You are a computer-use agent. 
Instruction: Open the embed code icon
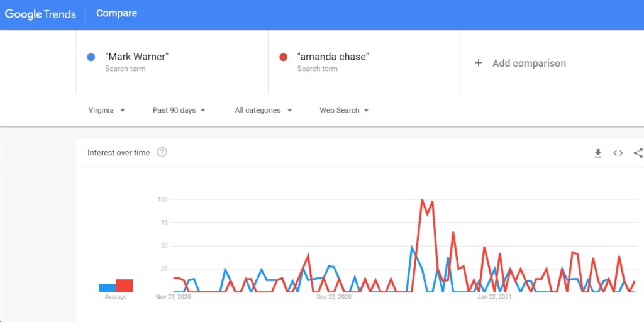[x=618, y=153]
